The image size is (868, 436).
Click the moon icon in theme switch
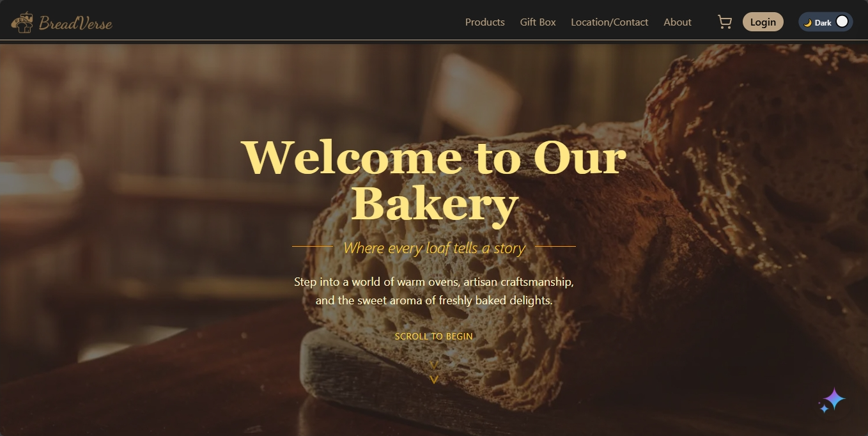807,22
